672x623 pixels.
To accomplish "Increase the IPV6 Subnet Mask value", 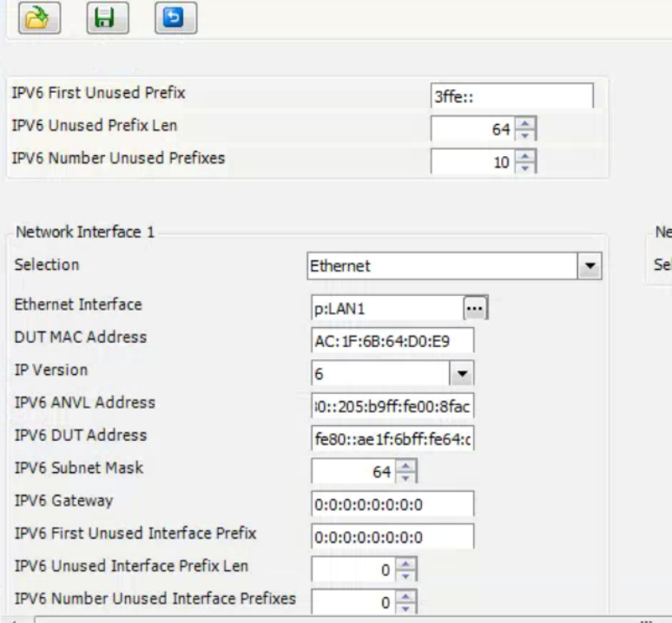I will [404, 465].
